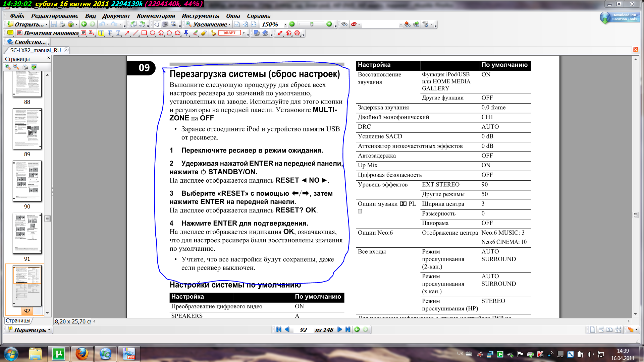Open the Инструменты menu

(x=200, y=16)
